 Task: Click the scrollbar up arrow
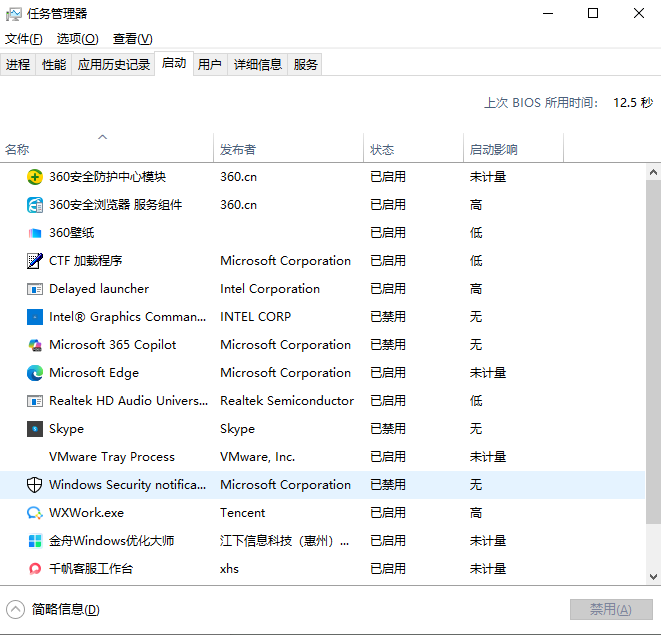653,172
